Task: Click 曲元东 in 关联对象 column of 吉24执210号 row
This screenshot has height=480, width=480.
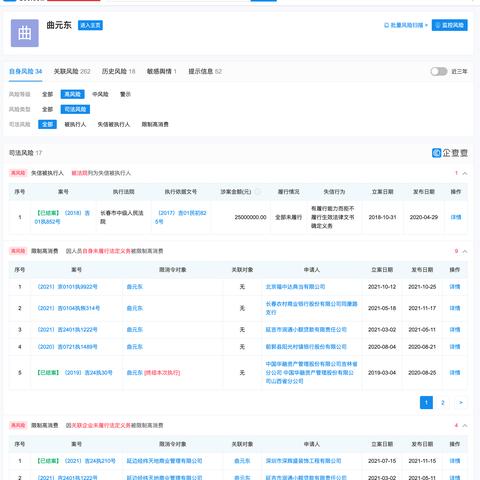Action: (242, 461)
